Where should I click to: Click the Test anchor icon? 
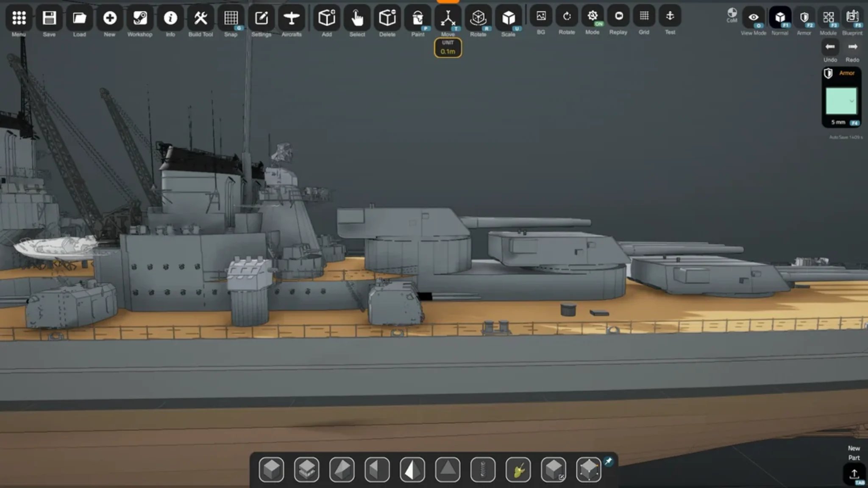click(670, 17)
